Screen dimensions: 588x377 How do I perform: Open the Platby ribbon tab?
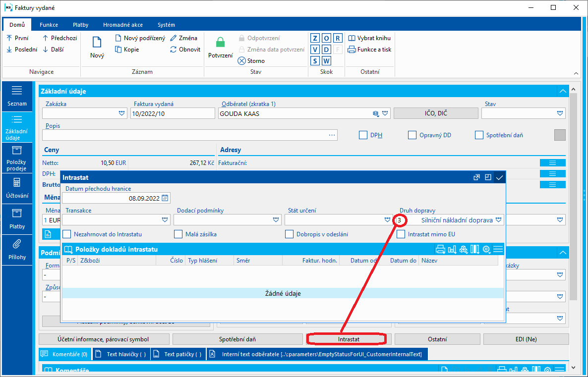coord(81,25)
